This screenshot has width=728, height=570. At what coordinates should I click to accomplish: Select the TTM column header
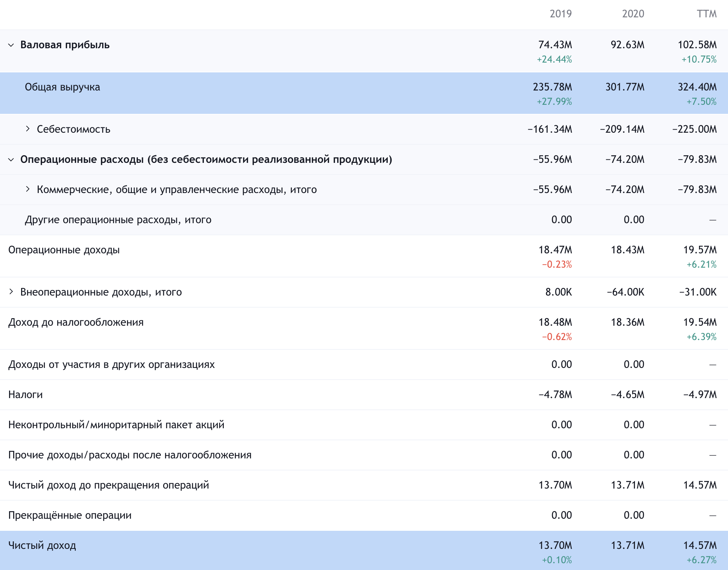(707, 14)
